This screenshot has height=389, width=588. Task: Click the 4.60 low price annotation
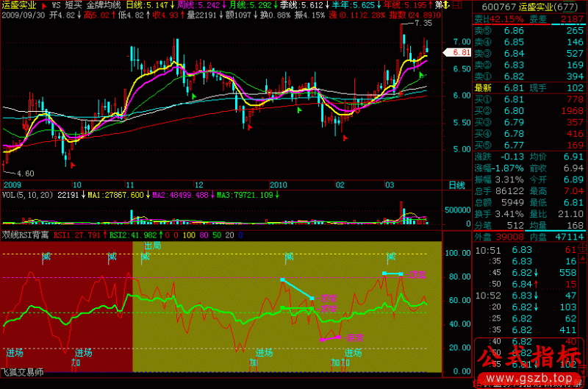click(25, 173)
